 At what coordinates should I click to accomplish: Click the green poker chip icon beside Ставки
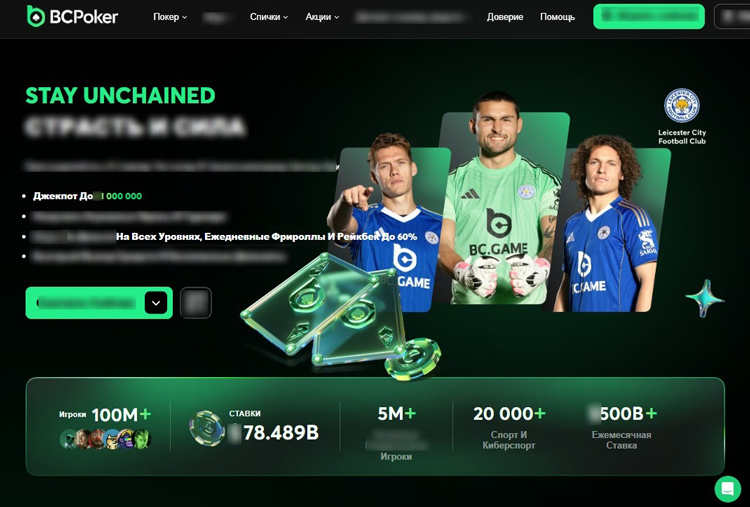[x=207, y=428]
